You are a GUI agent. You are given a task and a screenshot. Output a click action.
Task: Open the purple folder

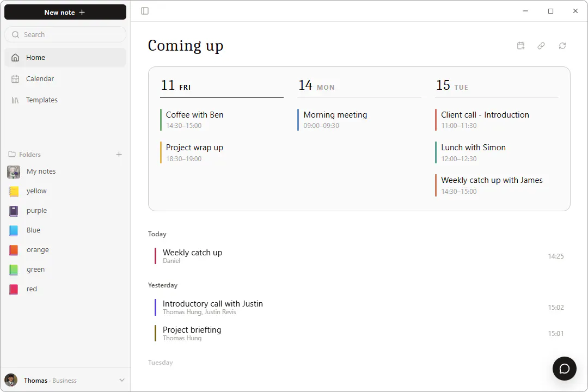(65, 211)
